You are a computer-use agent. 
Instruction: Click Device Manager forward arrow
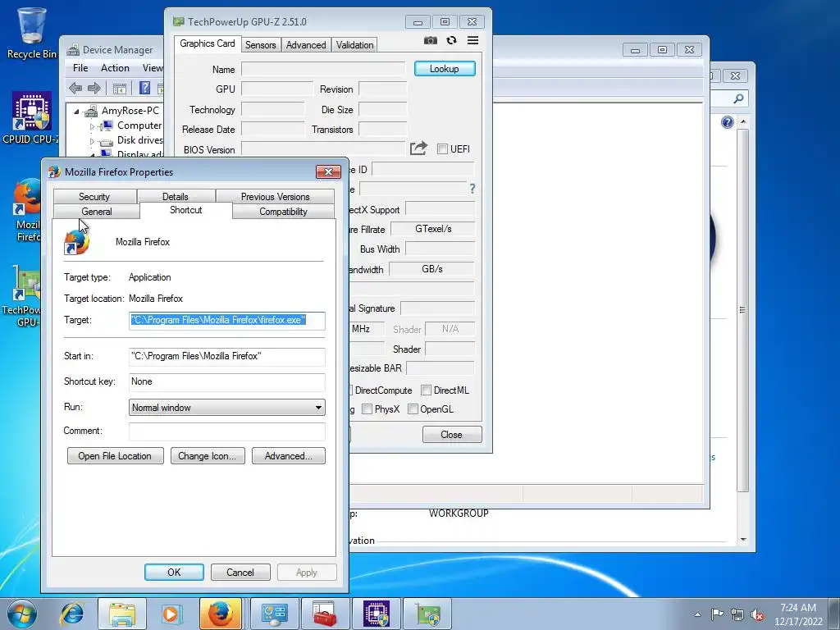pyautogui.click(x=94, y=89)
